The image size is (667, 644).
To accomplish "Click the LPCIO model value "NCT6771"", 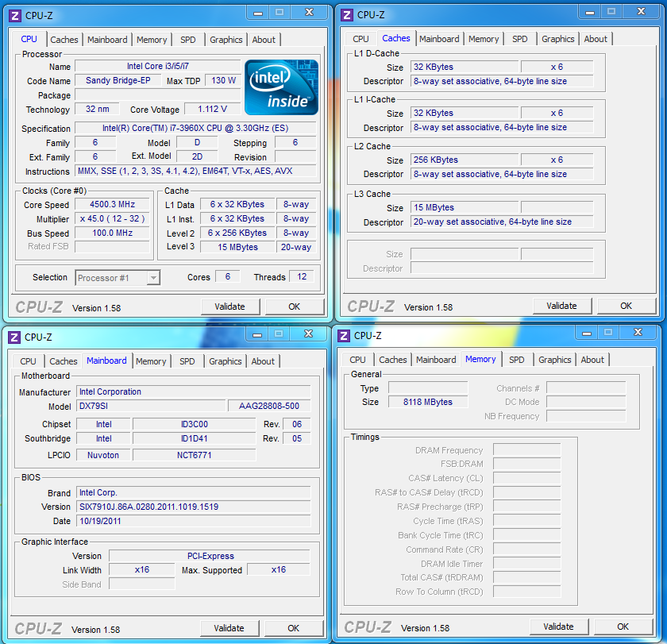I will point(195,455).
